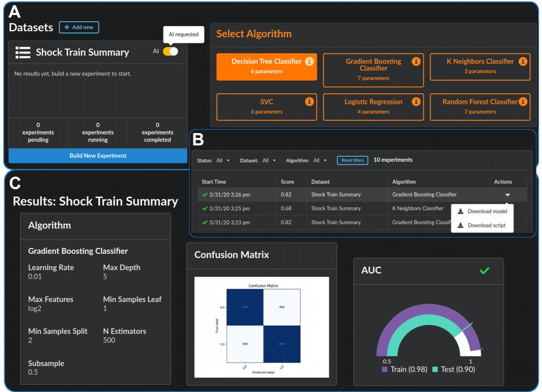
Task: Click info icon on K Neighbors Classifier
Action: tap(523, 61)
